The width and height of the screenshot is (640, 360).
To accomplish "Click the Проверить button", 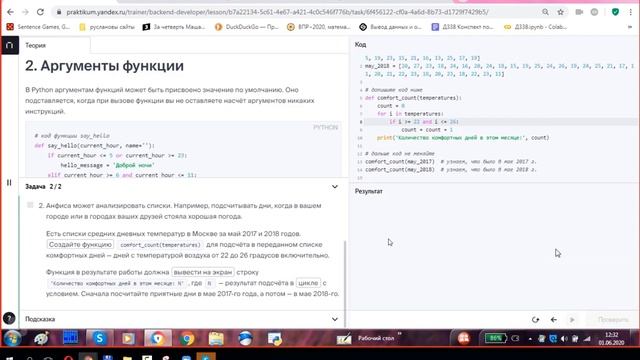I will 613,320.
